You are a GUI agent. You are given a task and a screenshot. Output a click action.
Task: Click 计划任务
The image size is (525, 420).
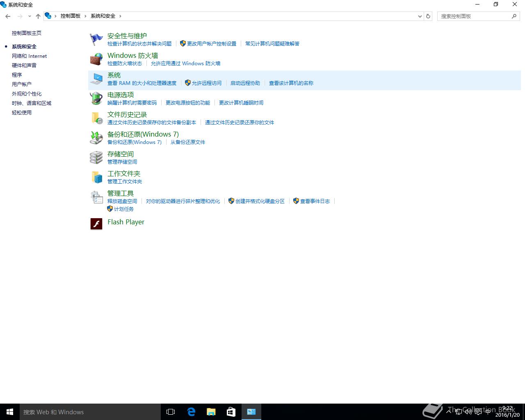pyautogui.click(x=124, y=209)
